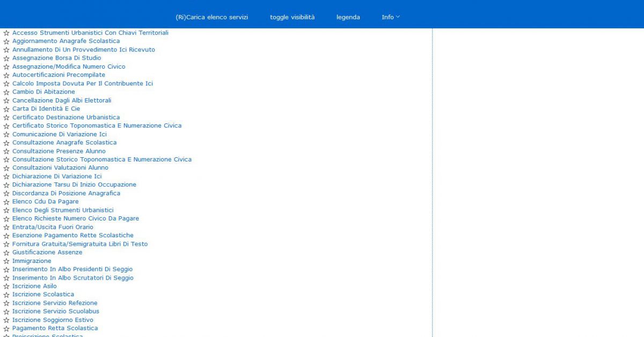644x337 pixels.
Task: Star the Elenco Cdu Da Pagare entry
Action: (x=6, y=202)
